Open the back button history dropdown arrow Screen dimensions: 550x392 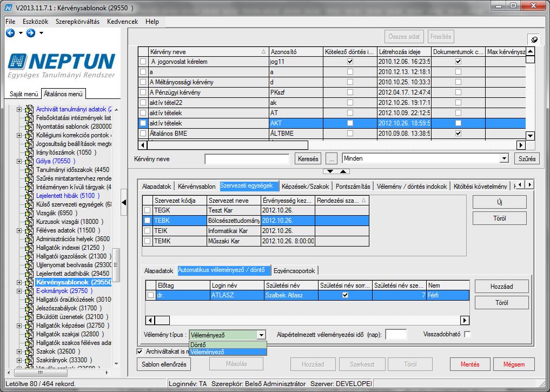(x=21, y=33)
